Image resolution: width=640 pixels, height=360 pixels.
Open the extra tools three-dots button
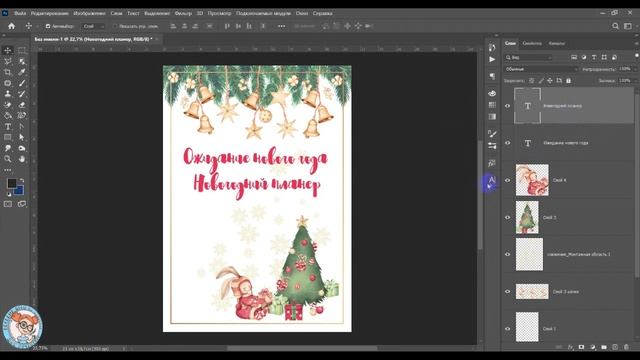coord(8,170)
